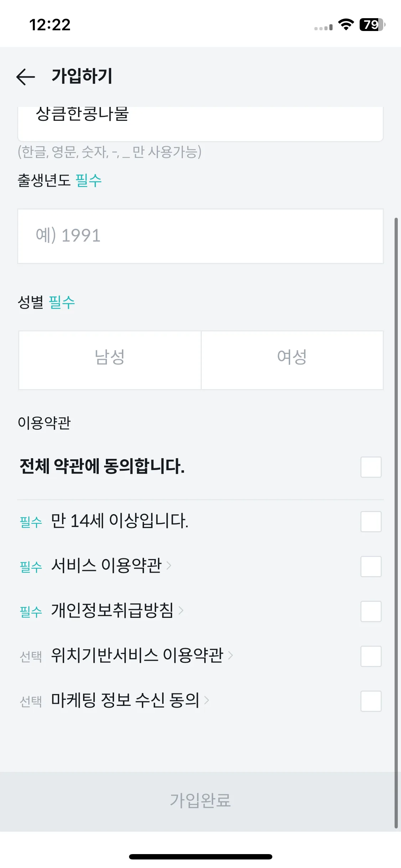Open 마케팅 정보 수신 동의 chevron
The height and width of the screenshot is (868, 401).
[206, 700]
